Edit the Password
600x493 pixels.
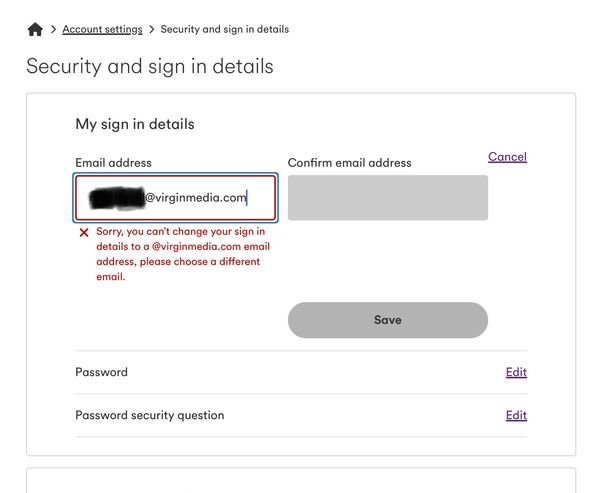point(516,372)
